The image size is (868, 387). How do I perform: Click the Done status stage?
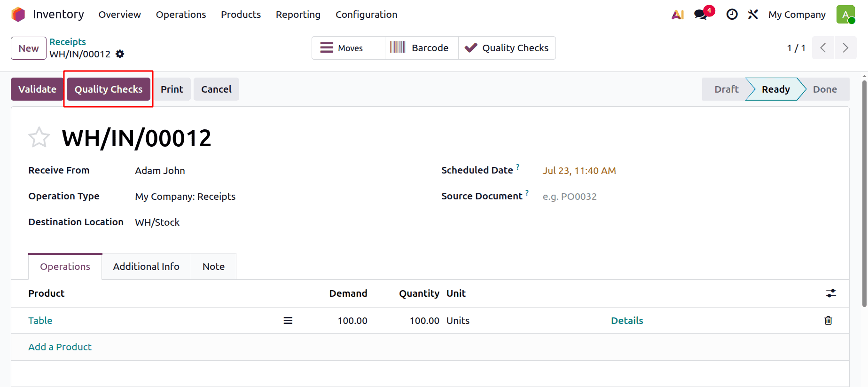(x=825, y=89)
